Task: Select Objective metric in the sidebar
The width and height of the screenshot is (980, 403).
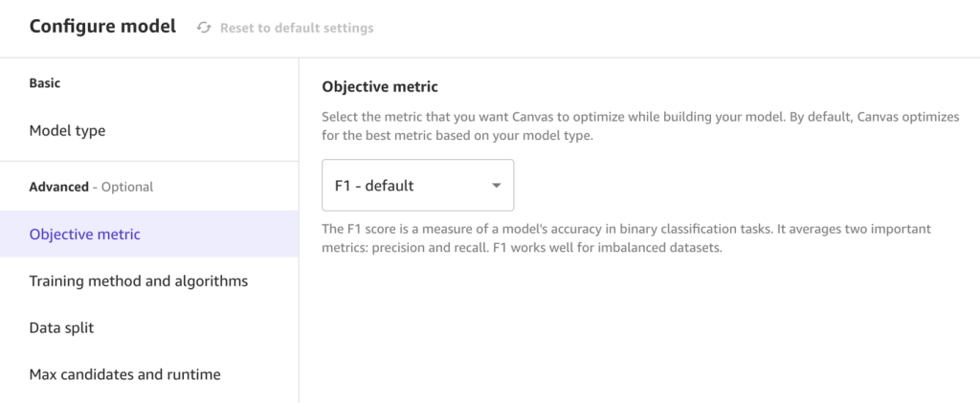Action: click(85, 235)
